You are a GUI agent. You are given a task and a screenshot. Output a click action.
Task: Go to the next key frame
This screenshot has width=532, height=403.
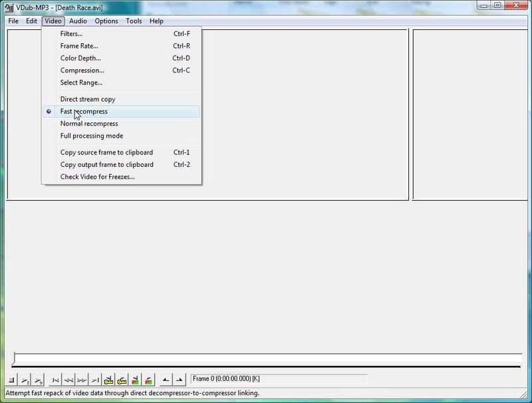[x=122, y=380]
